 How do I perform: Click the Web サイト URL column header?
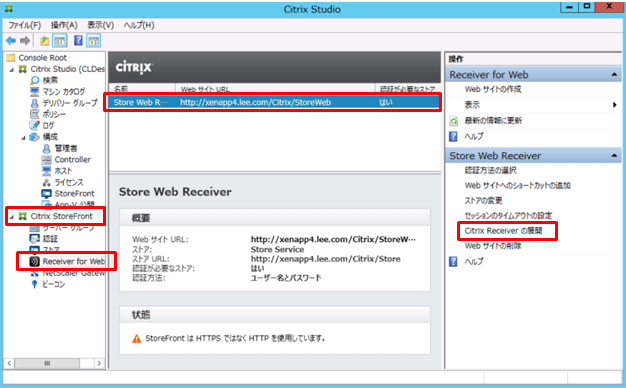[x=275, y=89]
